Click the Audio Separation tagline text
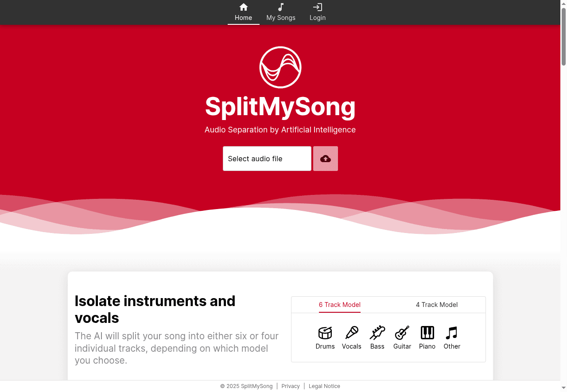 [x=280, y=130]
